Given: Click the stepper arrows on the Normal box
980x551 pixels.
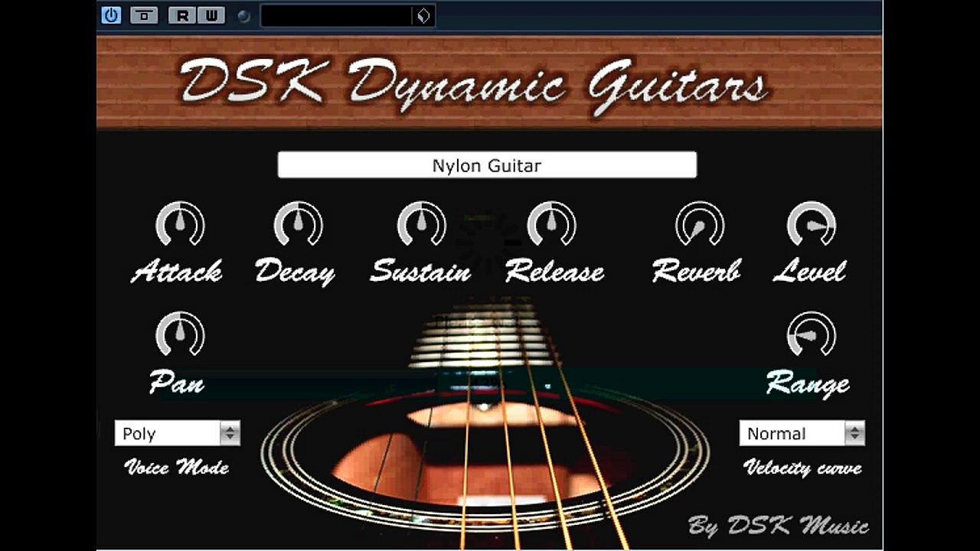Looking at the screenshot, I should click(x=854, y=433).
